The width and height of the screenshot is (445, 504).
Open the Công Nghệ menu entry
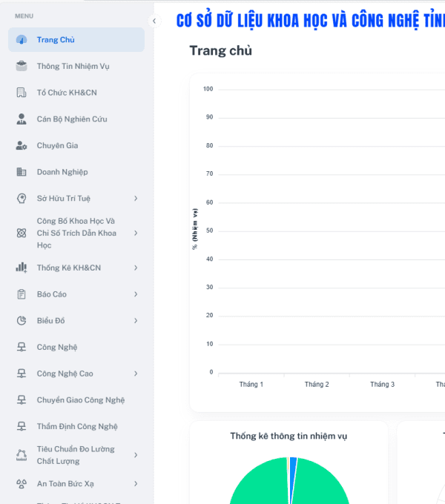pos(76,347)
